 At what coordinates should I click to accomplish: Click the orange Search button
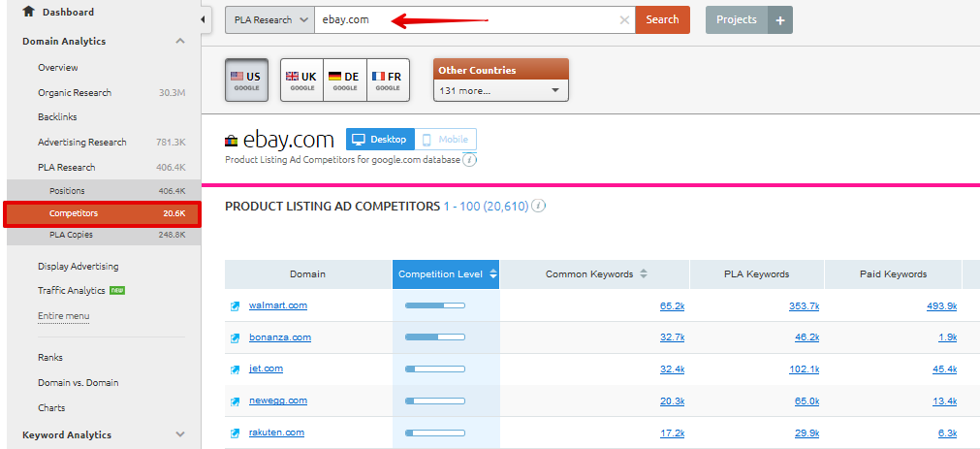point(662,20)
